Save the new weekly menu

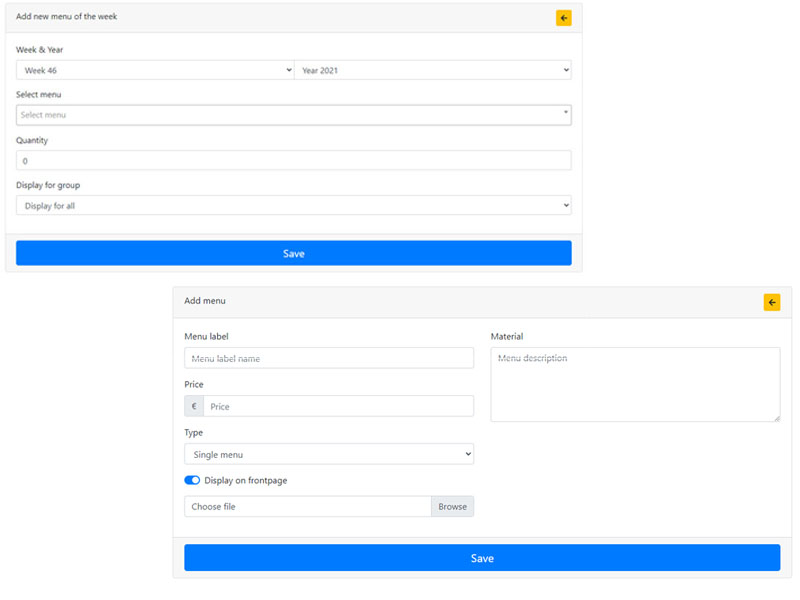tap(292, 252)
